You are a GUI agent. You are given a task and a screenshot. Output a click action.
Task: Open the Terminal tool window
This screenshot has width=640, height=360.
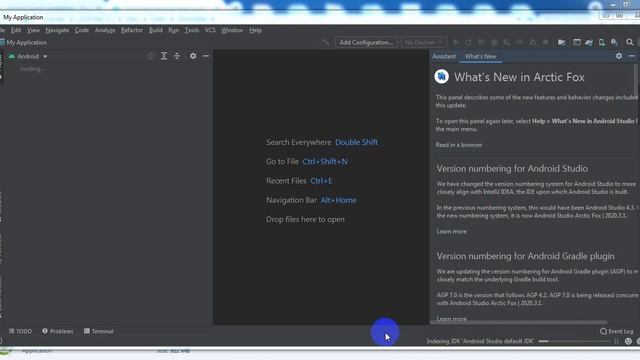click(x=99, y=331)
